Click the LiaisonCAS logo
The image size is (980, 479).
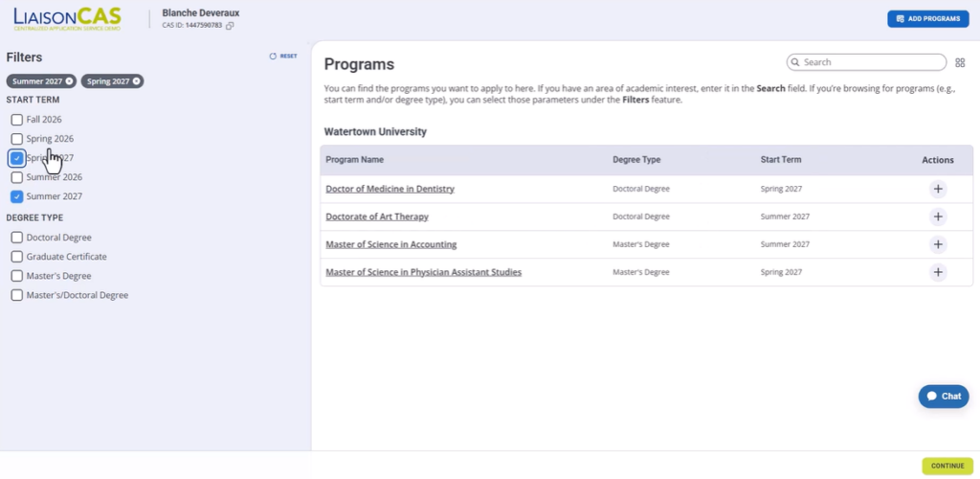click(68, 19)
